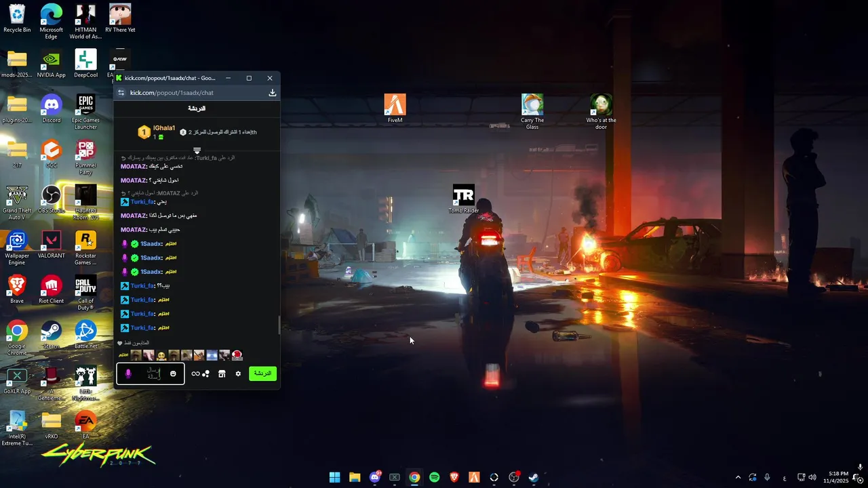Screen dimensions: 868x488
Task: Select the Google Chrome desktop shortcut
Action: pyautogui.click(x=17, y=338)
